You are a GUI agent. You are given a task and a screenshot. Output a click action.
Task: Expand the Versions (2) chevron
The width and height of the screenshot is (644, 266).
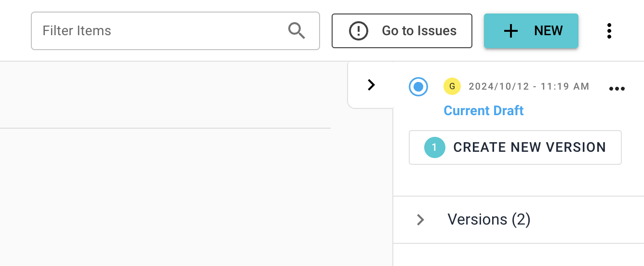pyautogui.click(x=420, y=220)
